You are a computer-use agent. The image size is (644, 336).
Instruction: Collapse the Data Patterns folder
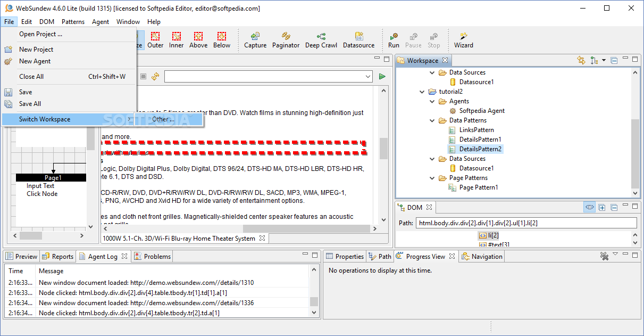click(432, 120)
